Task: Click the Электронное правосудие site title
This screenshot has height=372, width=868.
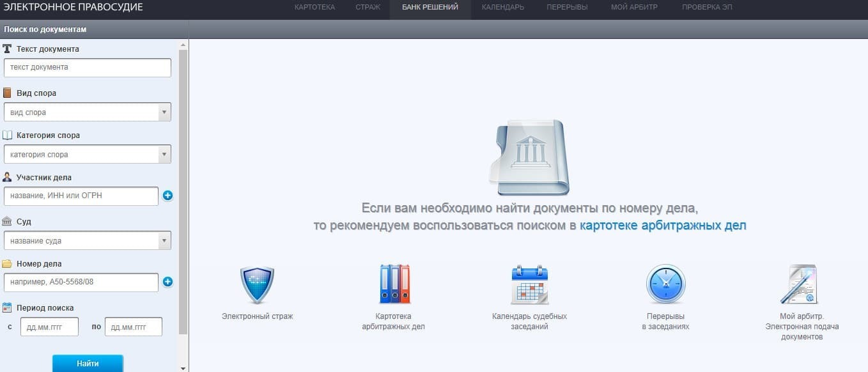Action: point(73,7)
